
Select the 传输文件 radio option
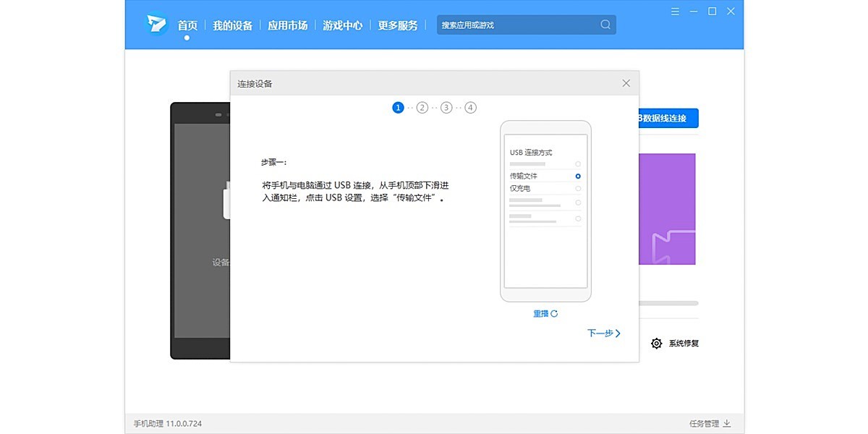point(577,175)
